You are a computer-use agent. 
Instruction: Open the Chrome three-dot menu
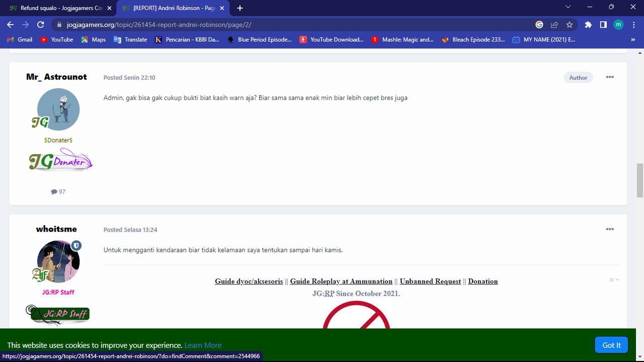coord(633,25)
